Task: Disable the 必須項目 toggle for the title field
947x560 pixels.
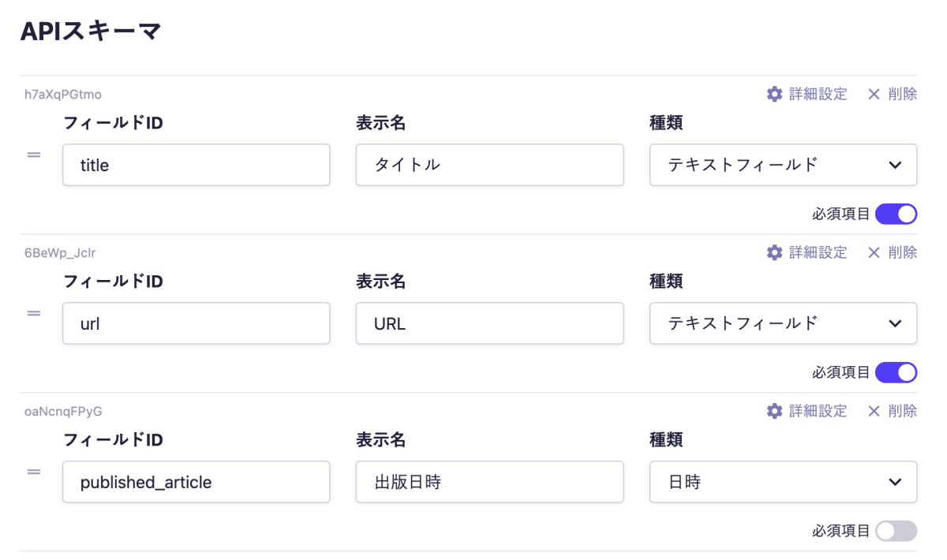Action: (x=896, y=213)
